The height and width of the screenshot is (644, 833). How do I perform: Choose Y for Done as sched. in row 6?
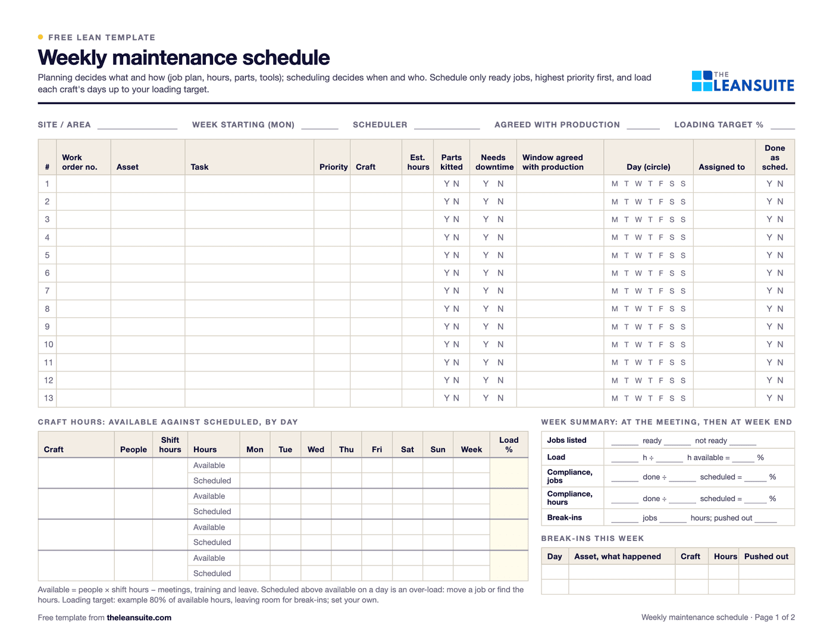tap(769, 273)
